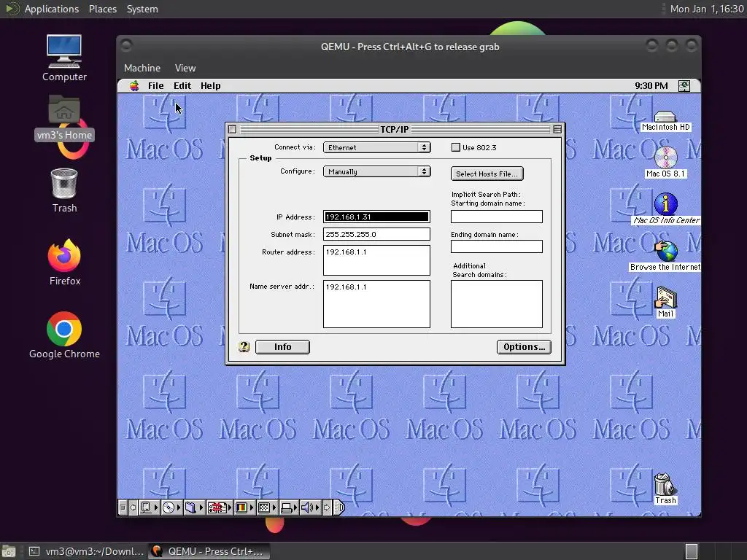Select the Browse the Internet icon
Screen dimensions: 747x560
click(x=665, y=256)
